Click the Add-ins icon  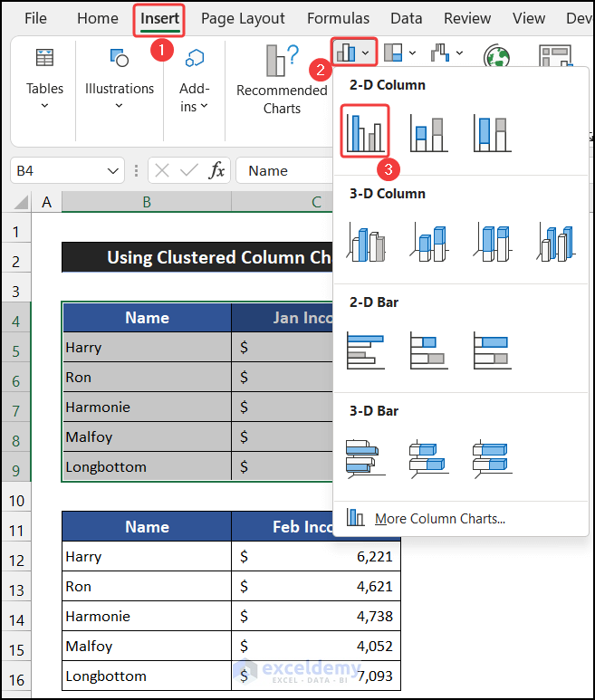[195, 58]
